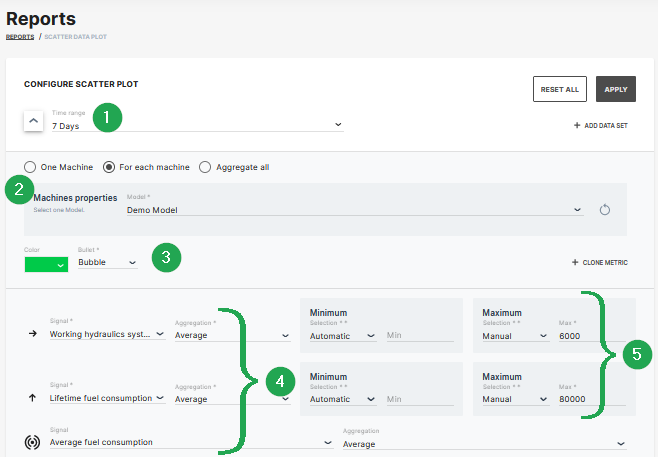Viewport: 658px width, 457px height.
Task: Select the Aggregate all radio option
Action: point(206,167)
